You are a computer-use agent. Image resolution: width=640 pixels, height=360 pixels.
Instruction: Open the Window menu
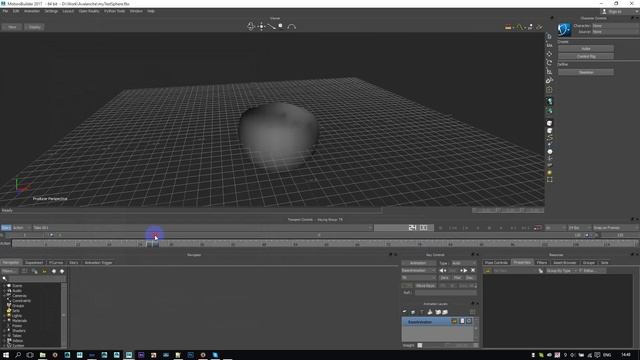click(136, 11)
